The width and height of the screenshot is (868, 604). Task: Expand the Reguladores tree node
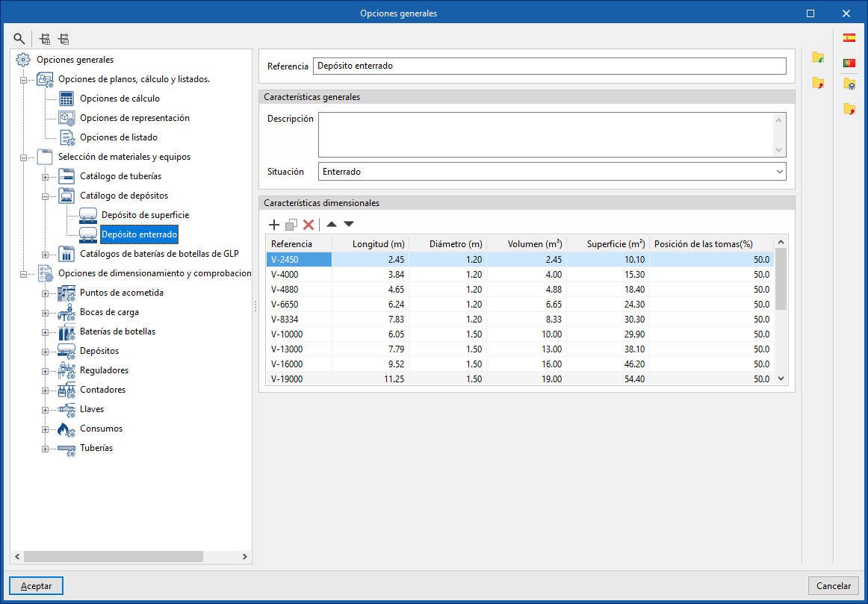pyautogui.click(x=45, y=371)
